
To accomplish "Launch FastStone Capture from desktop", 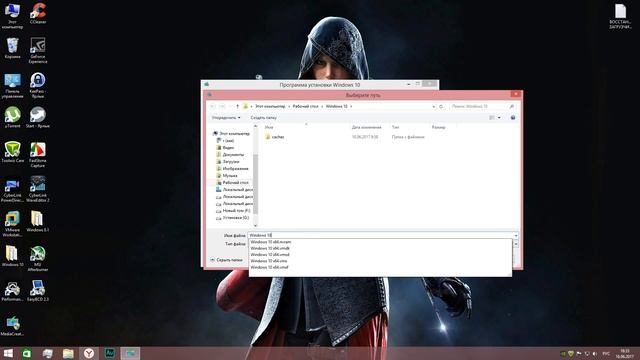I will [x=38, y=155].
